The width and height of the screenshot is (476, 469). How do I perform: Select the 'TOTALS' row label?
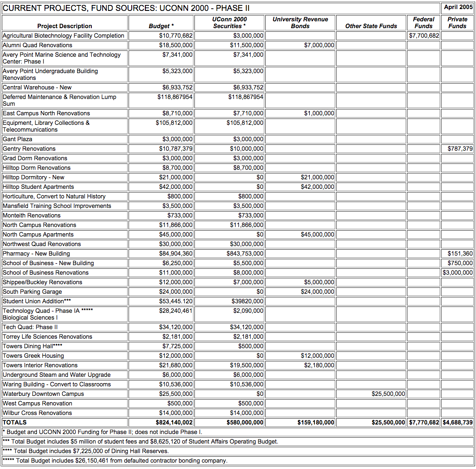tap(15, 422)
